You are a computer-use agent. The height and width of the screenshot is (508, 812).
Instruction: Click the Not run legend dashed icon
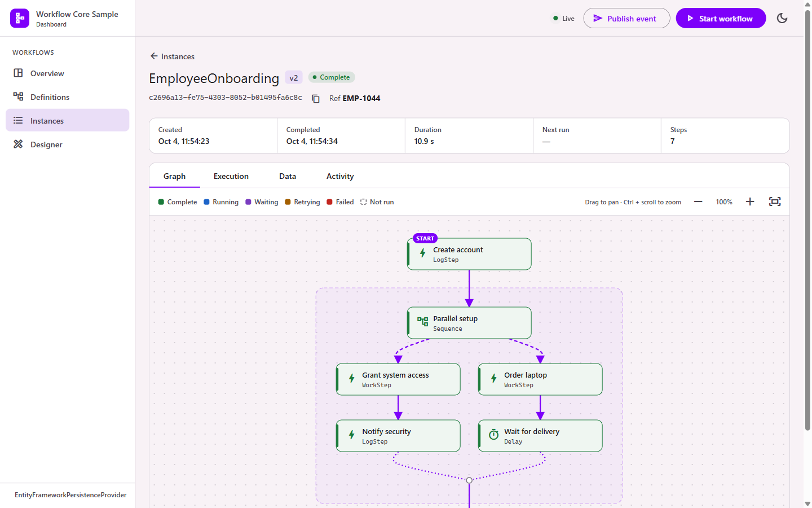click(x=364, y=202)
